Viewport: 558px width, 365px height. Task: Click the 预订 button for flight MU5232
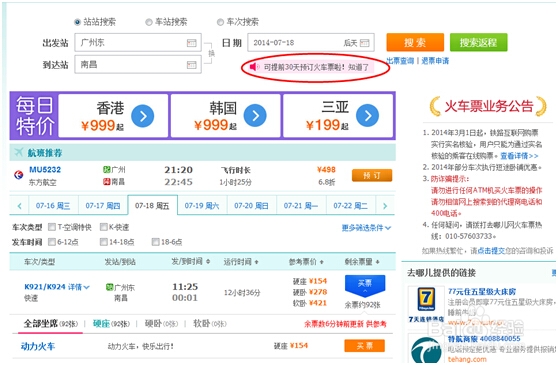(372, 175)
